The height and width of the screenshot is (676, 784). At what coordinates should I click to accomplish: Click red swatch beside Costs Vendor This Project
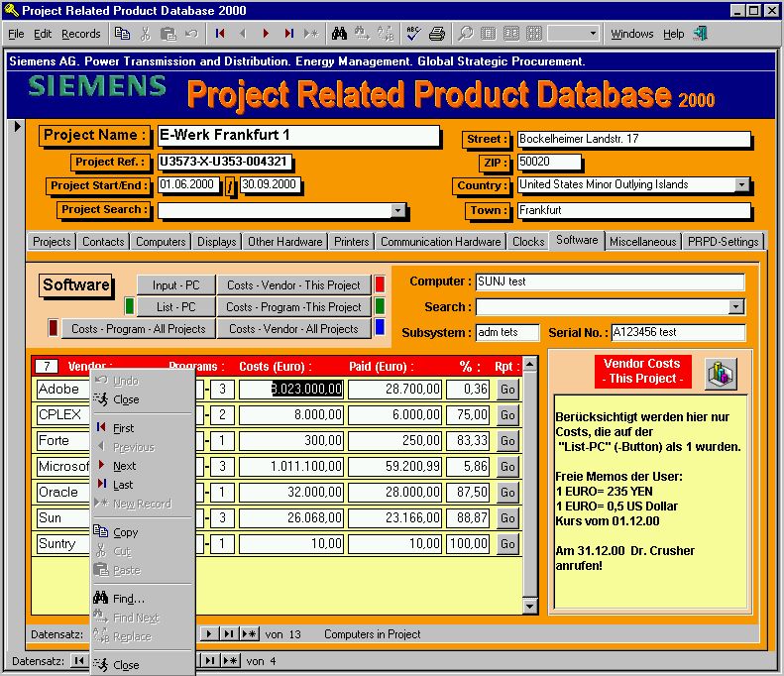(380, 284)
